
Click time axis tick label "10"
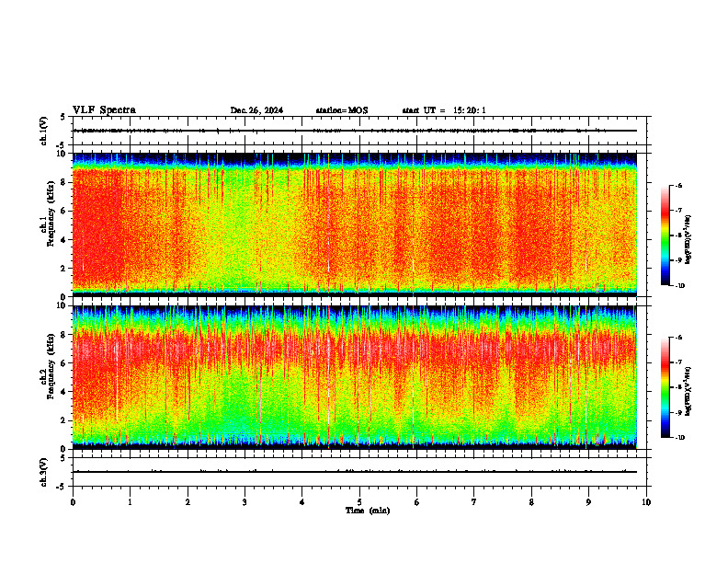pos(646,502)
